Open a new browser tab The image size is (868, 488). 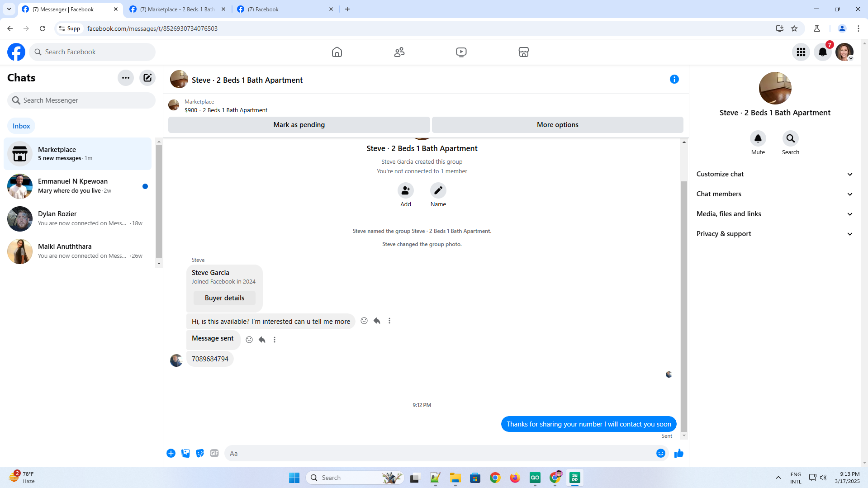click(347, 9)
